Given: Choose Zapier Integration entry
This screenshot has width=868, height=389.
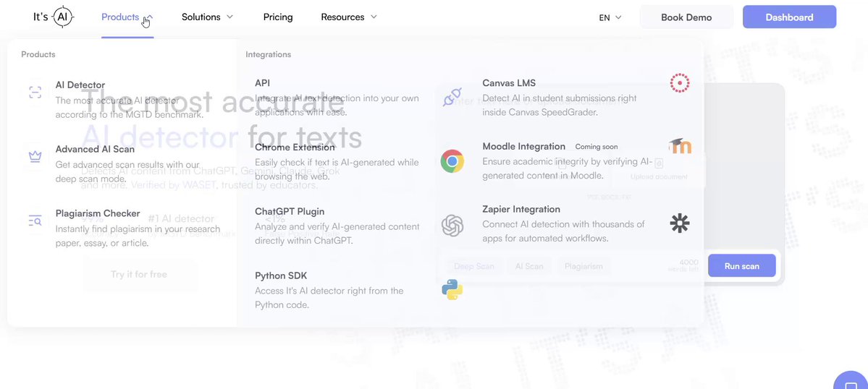Looking at the screenshot, I should [x=521, y=209].
